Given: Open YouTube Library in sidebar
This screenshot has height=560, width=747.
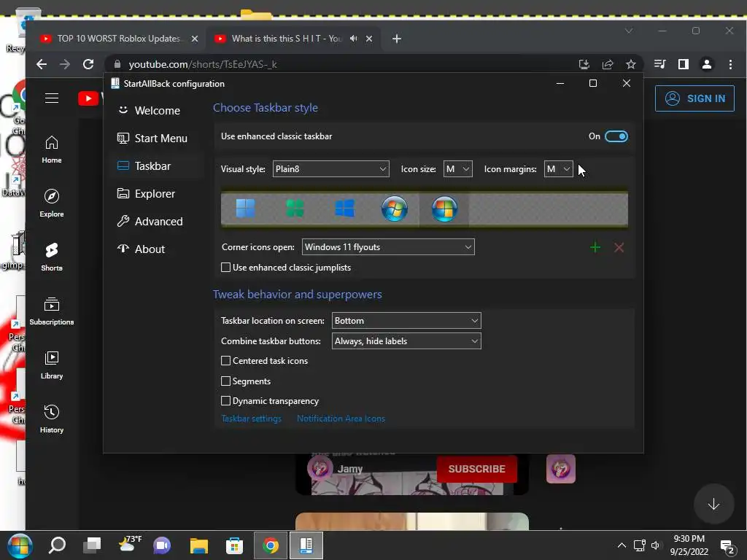Looking at the screenshot, I should (52, 365).
